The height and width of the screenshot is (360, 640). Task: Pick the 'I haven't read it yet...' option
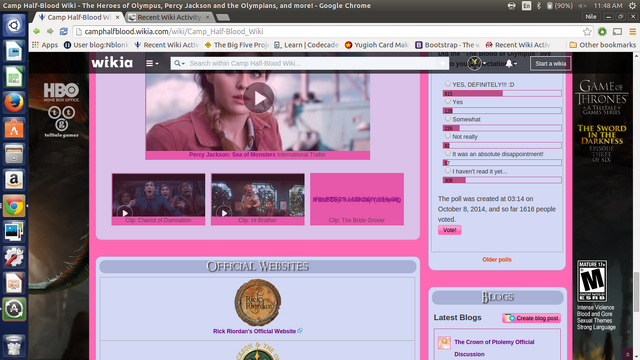click(x=448, y=171)
